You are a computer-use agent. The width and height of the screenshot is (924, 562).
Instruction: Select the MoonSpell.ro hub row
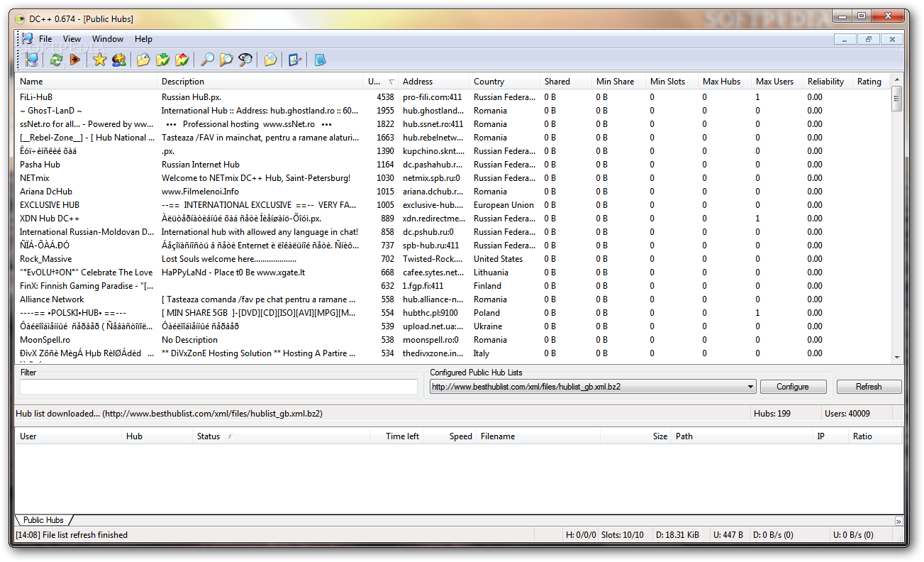click(x=453, y=340)
